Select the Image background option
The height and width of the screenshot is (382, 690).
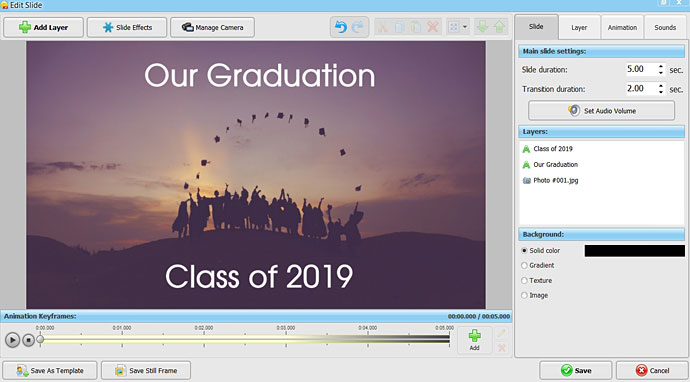coord(524,295)
